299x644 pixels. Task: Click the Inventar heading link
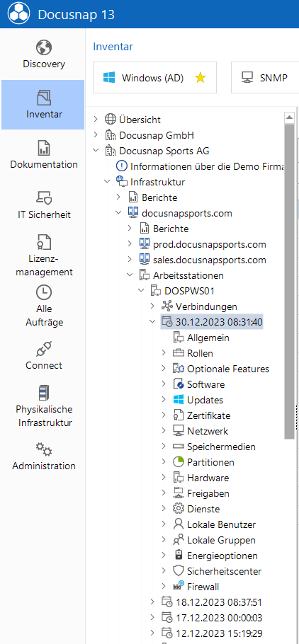coord(113,47)
